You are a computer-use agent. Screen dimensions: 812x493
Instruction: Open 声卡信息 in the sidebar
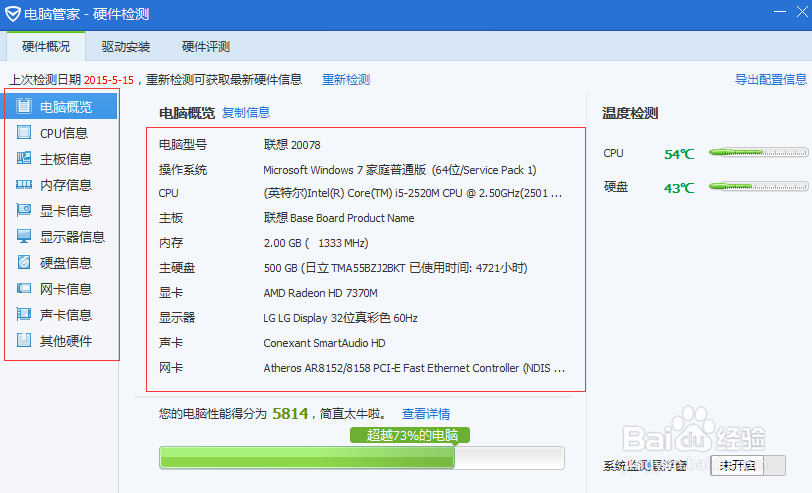[66, 315]
